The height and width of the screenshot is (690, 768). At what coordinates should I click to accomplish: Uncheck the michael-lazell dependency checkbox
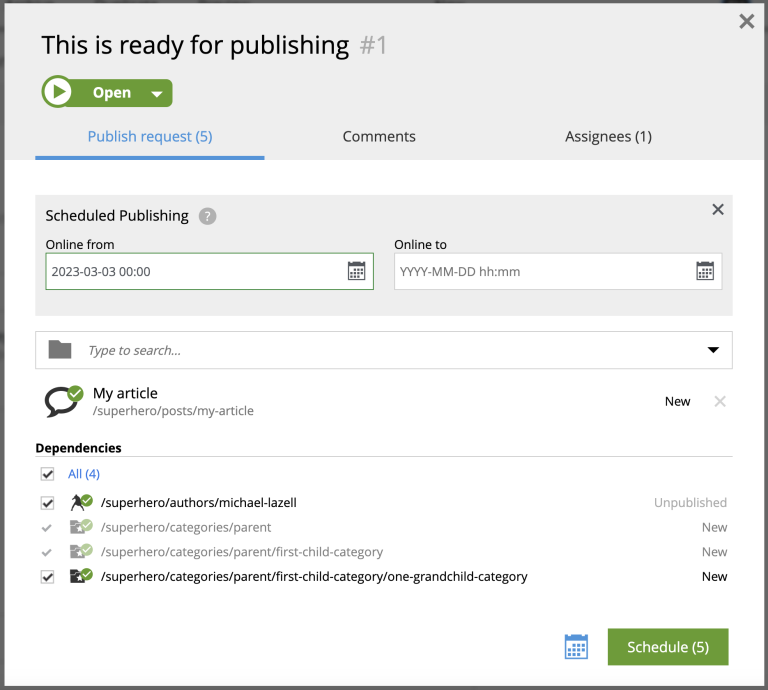point(48,503)
